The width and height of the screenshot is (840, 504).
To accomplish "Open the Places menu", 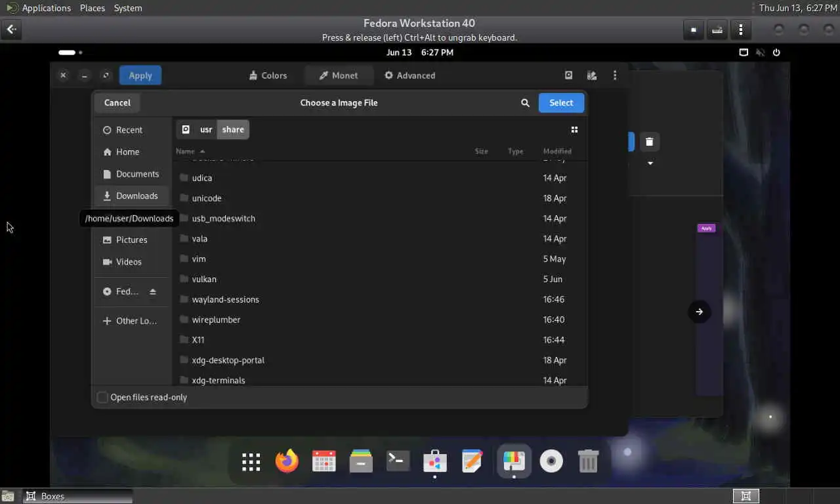I will [93, 8].
